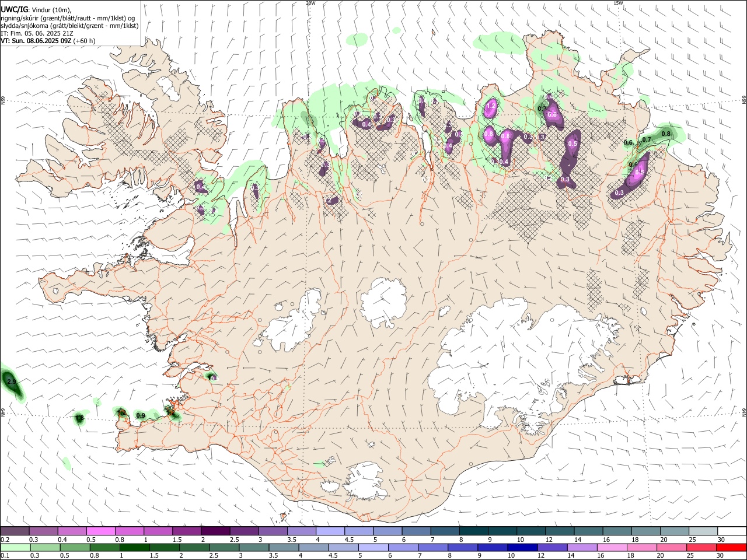Pick the rain legend swatch starting at 0.5

click(75, 547)
